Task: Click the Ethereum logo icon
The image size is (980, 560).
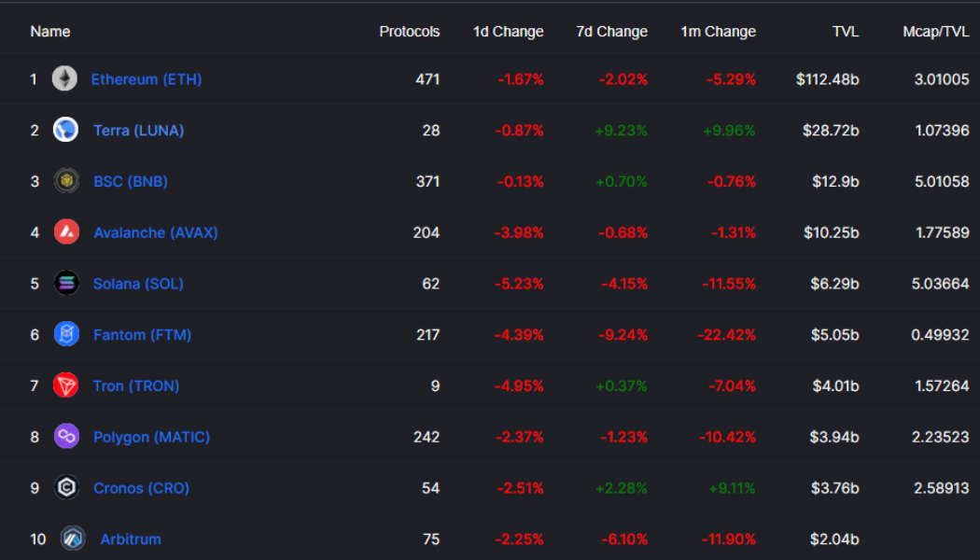Action: coord(64,78)
